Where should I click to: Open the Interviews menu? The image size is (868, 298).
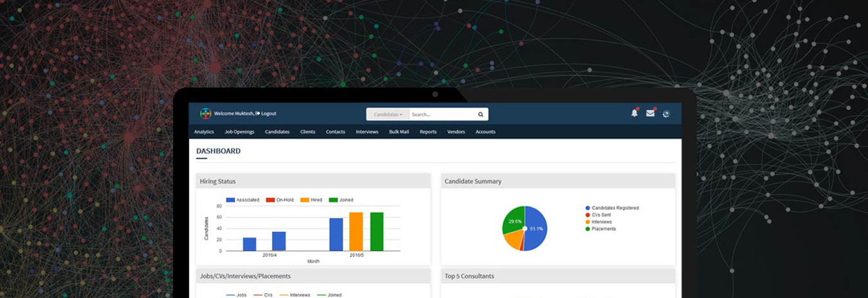(367, 132)
